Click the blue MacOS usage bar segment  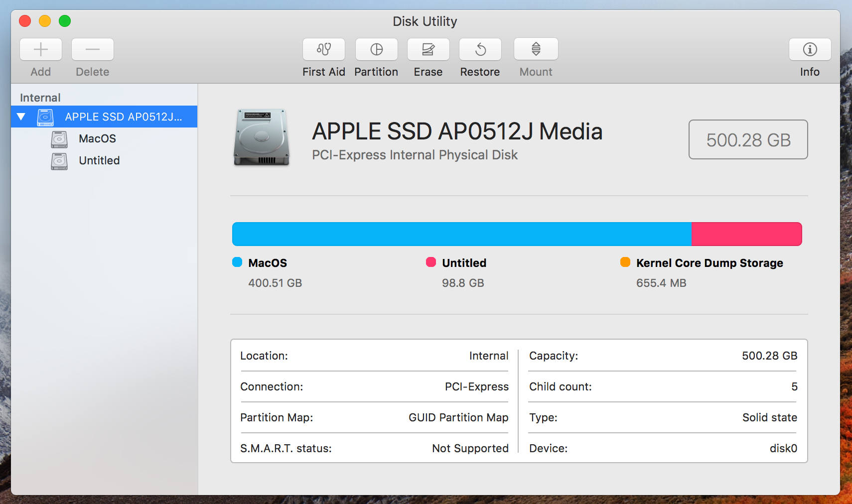coord(462,234)
